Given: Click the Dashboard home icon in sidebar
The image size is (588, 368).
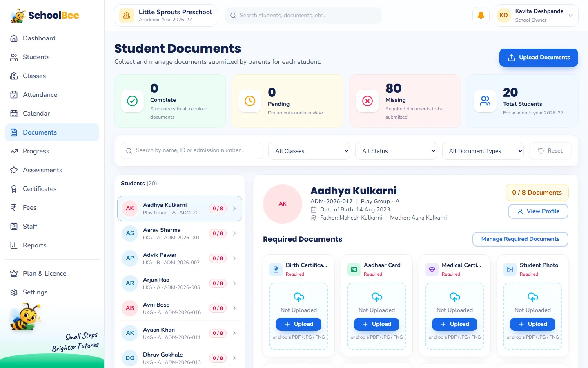Looking at the screenshot, I should pyautogui.click(x=14, y=38).
